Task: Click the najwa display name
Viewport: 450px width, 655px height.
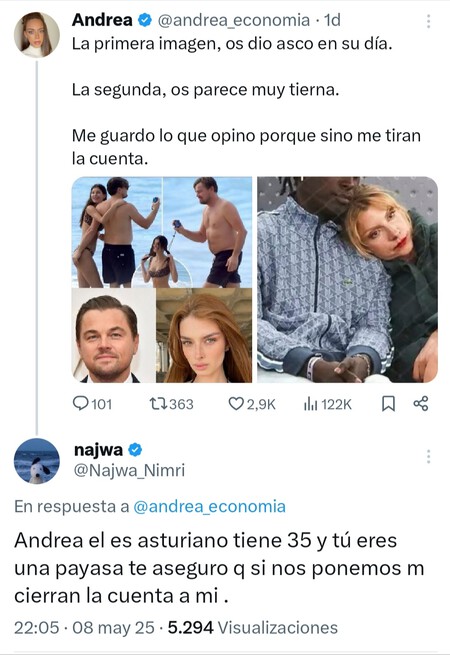Action: click(x=98, y=450)
